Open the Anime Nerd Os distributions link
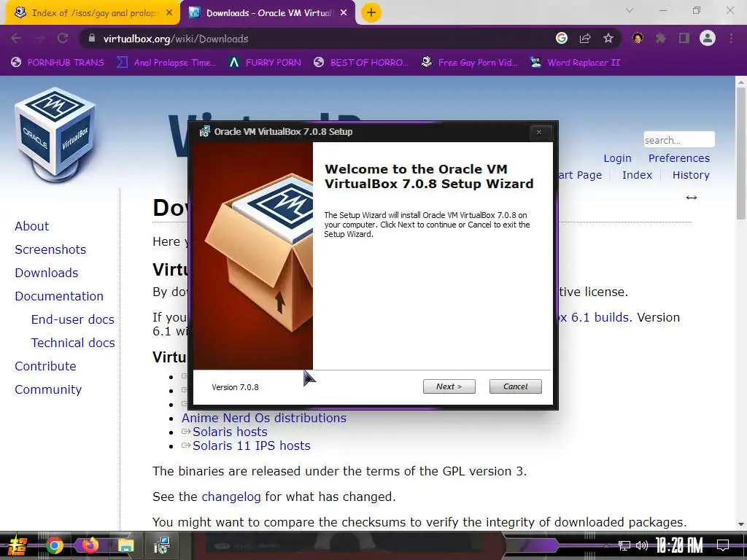The width and height of the screenshot is (747, 560). (x=264, y=418)
